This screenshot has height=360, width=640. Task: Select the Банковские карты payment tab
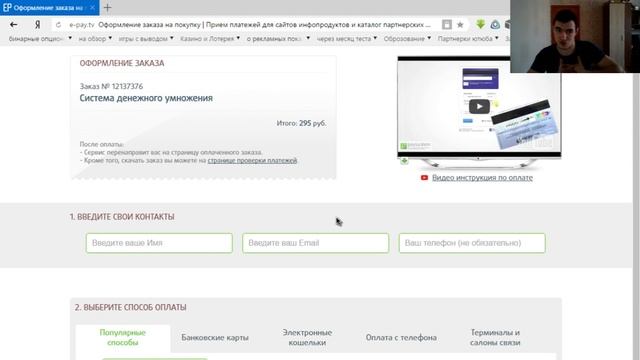(x=215, y=338)
